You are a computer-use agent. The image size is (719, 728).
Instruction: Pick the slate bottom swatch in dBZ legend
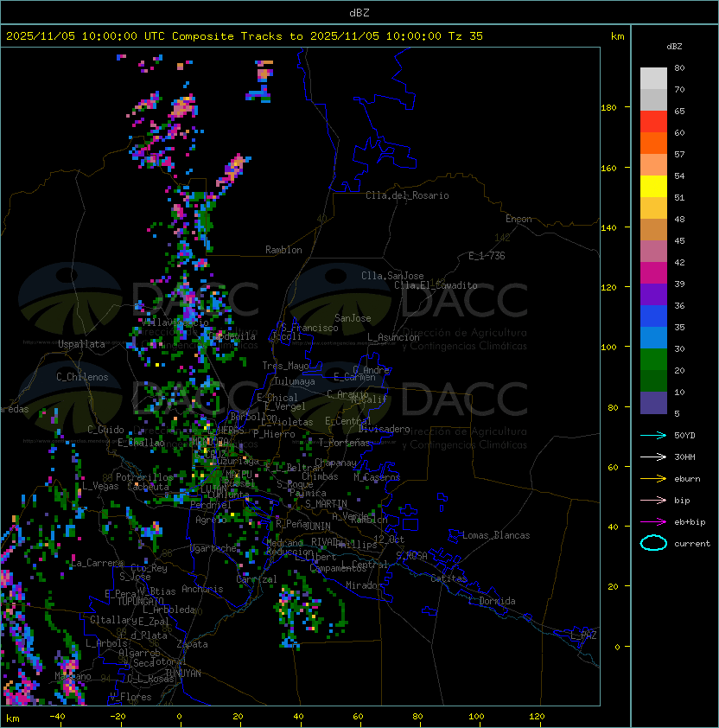pos(653,403)
